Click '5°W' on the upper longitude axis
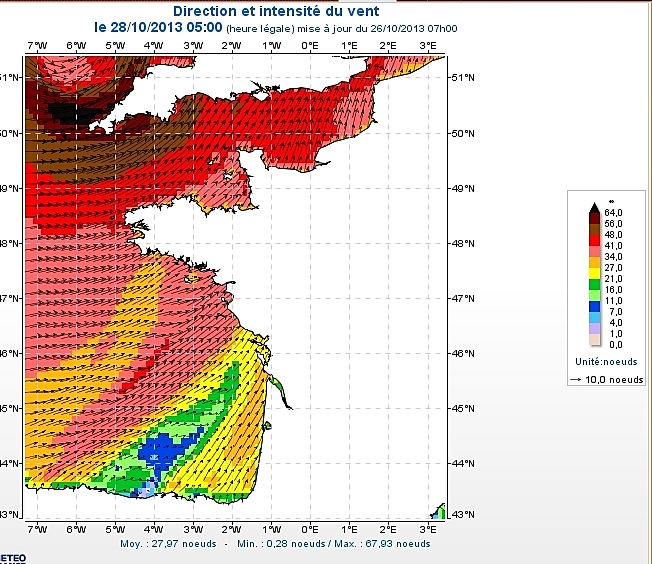This screenshot has width=652, height=564. click(x=115, y=46)
